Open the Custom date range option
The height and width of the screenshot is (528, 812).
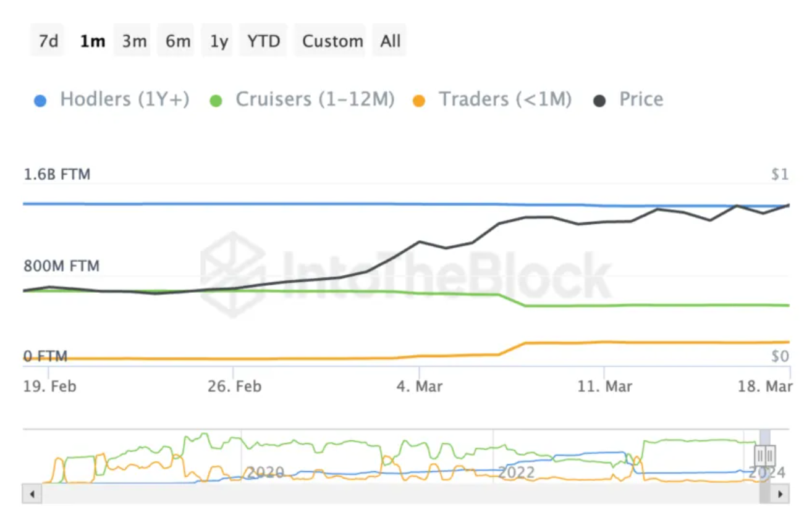coord(332,41)
